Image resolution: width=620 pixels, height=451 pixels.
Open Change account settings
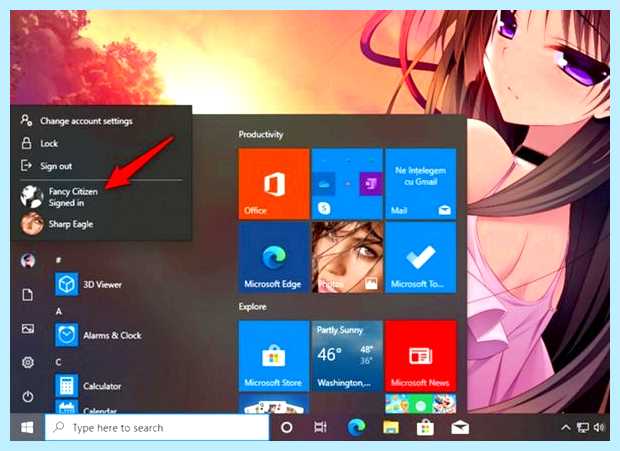pyautogui.click(x=102, y=121)
